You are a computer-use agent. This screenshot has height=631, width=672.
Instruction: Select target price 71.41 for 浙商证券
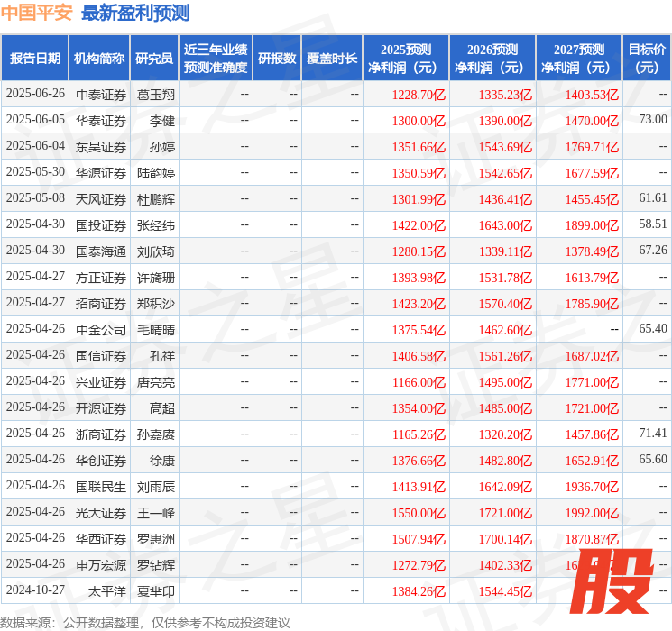(652, 434)
